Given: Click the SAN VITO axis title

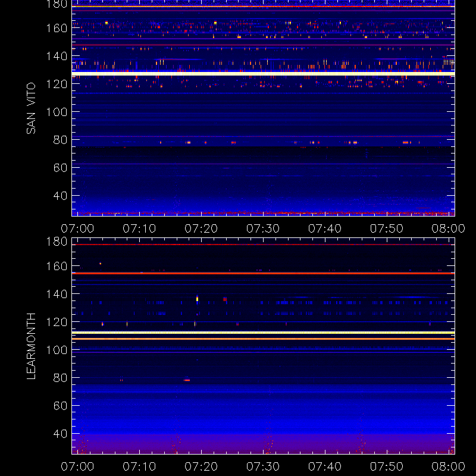Looking at the screenshot, I should click(x=31, y=108).
